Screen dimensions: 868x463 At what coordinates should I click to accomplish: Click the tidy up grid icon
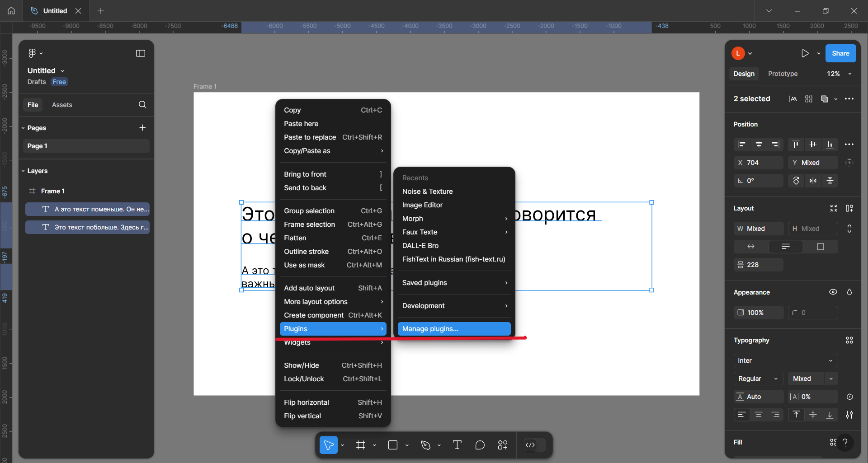tap(809, 99)
